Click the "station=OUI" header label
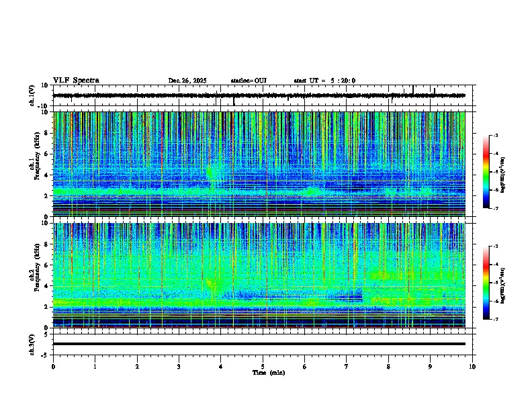This screenshot has width=532, height=411. [x=249, y=81]
